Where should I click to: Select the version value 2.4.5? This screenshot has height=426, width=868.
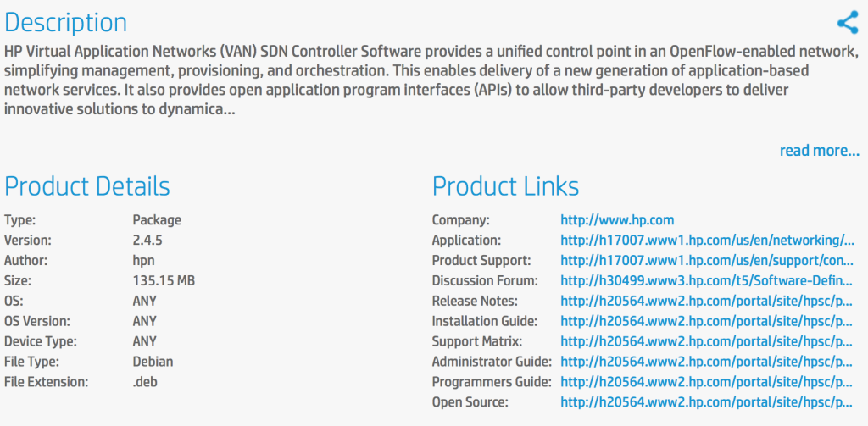(147, 241)
